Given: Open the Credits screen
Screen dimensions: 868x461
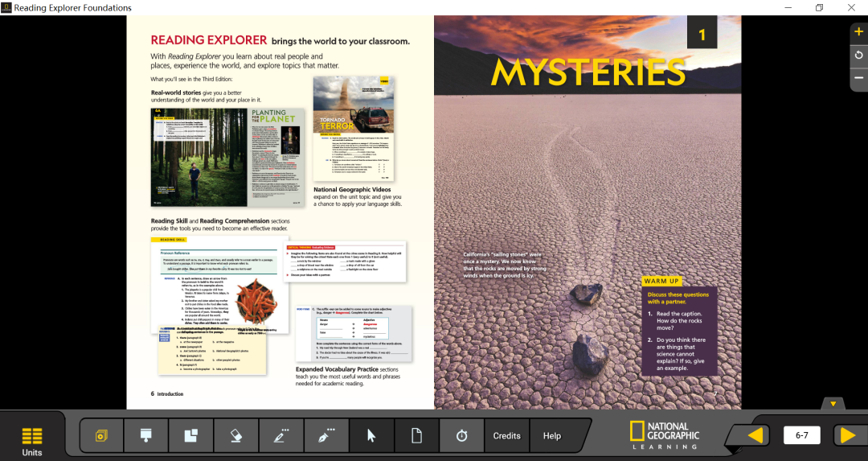Looking at the screenshot, I should click(x=506, y=436).
